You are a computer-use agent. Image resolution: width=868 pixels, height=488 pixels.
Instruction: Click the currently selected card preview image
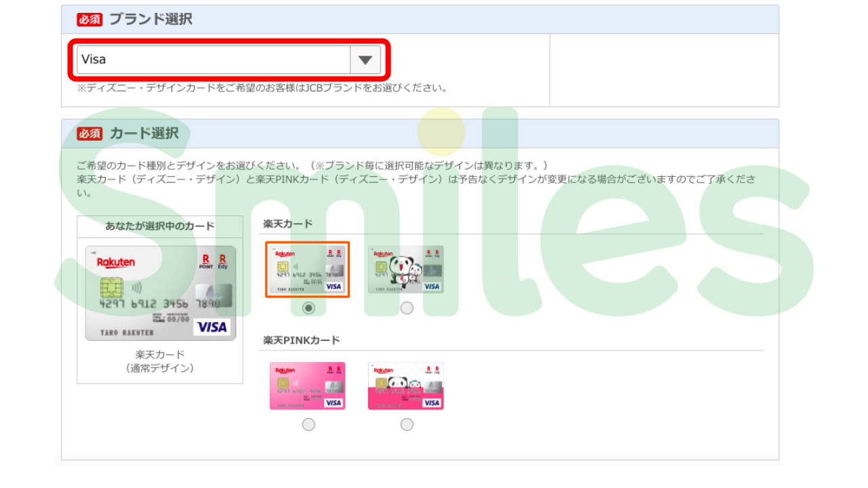click(x=160, y=293)
